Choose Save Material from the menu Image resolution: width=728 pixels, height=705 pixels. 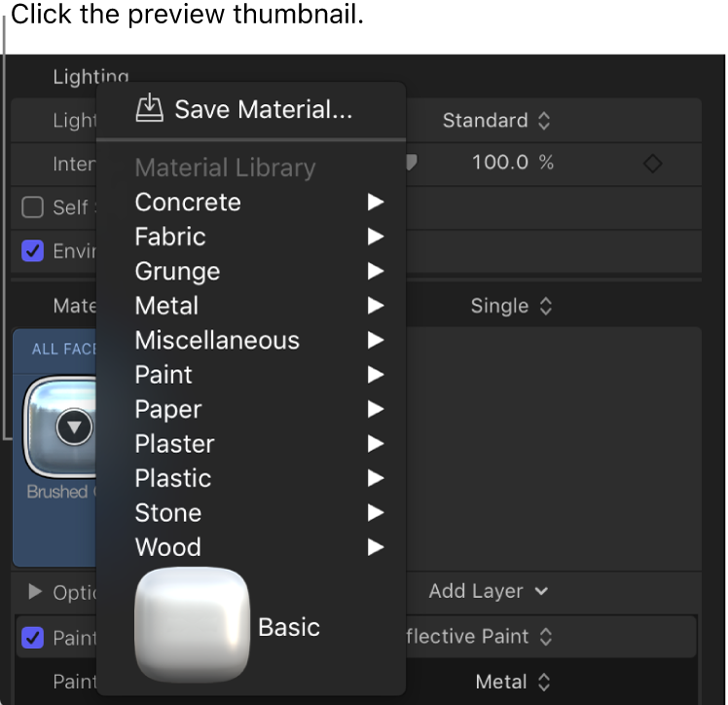click(263, 109)
